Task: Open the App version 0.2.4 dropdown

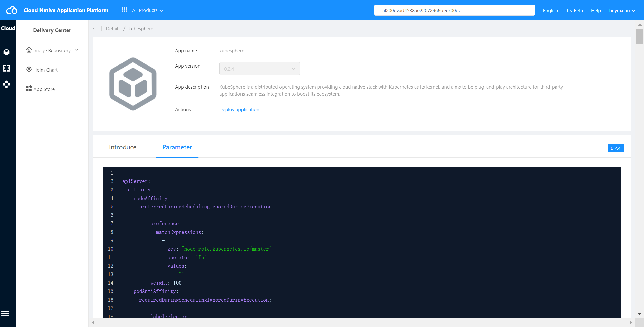Action: (x=260, y=69)
